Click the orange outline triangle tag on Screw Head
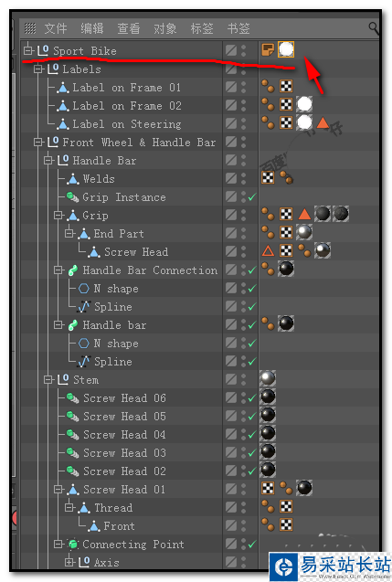This screenshot has width=392, height=582. (268, 251)
